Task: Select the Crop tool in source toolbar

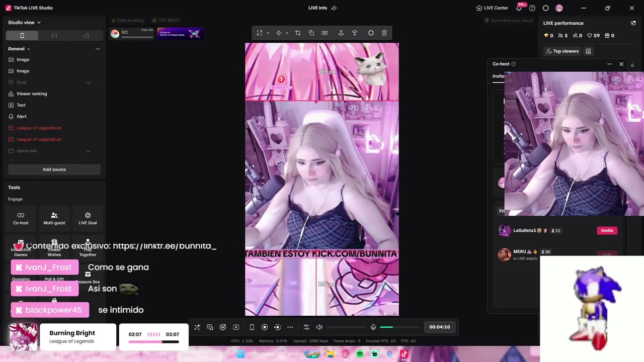Action: coord(298,33)
